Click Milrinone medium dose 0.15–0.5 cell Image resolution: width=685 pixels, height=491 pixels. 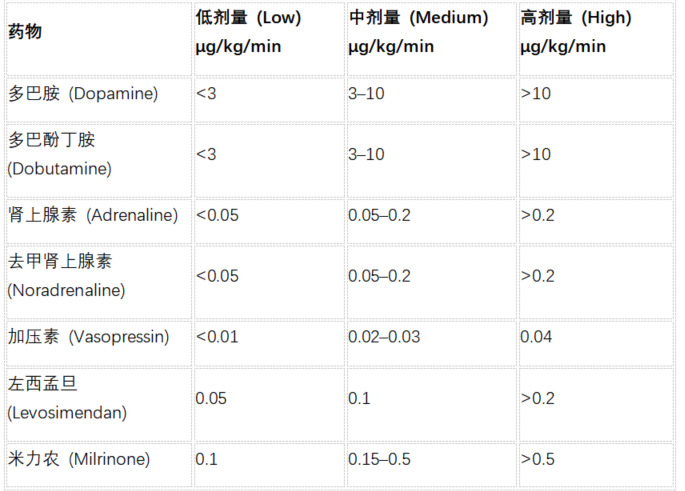click(x=432, y=465)
